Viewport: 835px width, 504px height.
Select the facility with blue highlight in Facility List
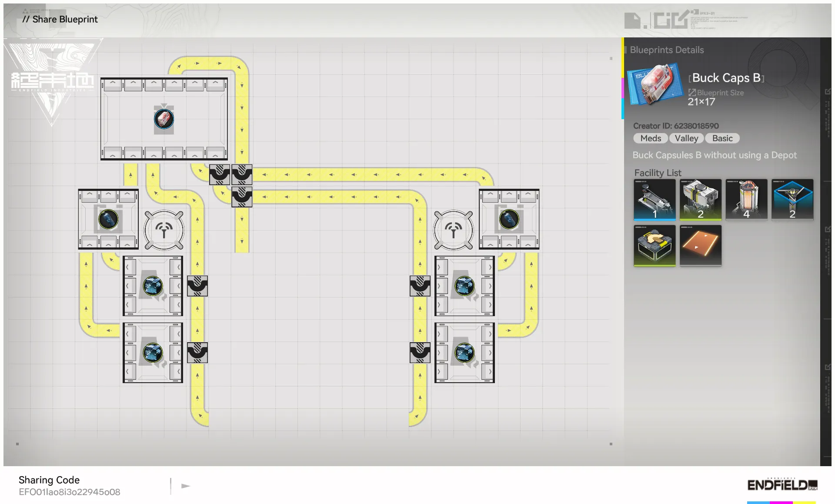coord(655,200)
